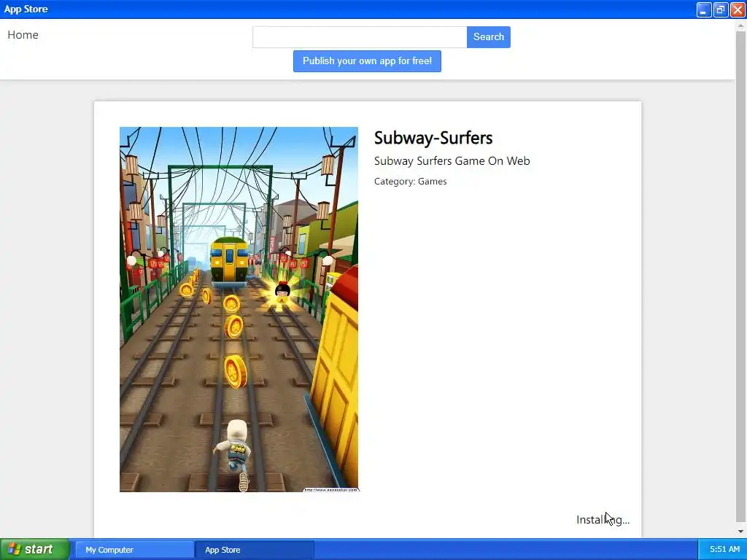The width and height of the screenshot is (747, 560).
Task: Click the blue Search button
Action: click(x=488, y=37)
